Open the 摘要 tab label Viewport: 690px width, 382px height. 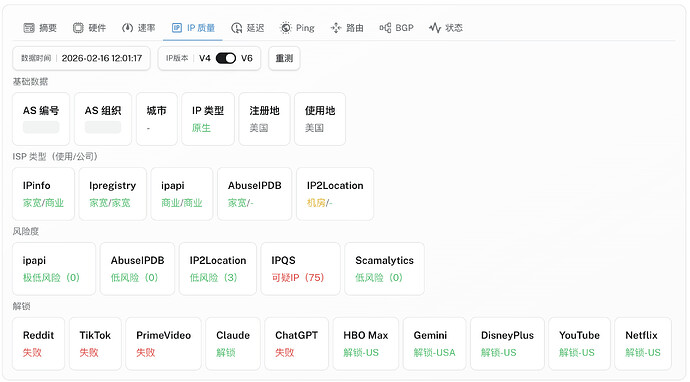[48, 28]
